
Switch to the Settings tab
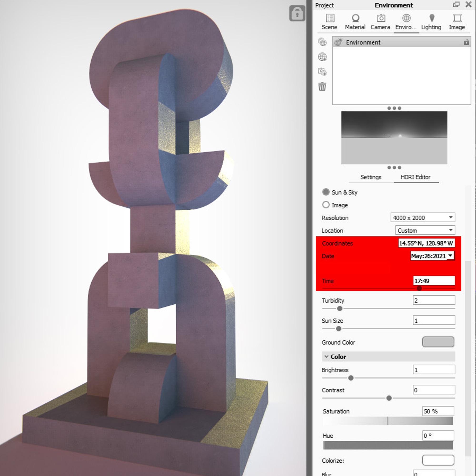tap(371, 177)
